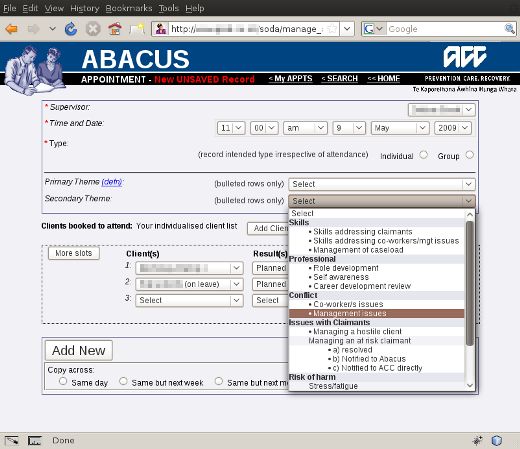The height and width of the screenshot is (449, 520).
Task: Click the theme list scrollbar thumb
Action: coord(470,283)
